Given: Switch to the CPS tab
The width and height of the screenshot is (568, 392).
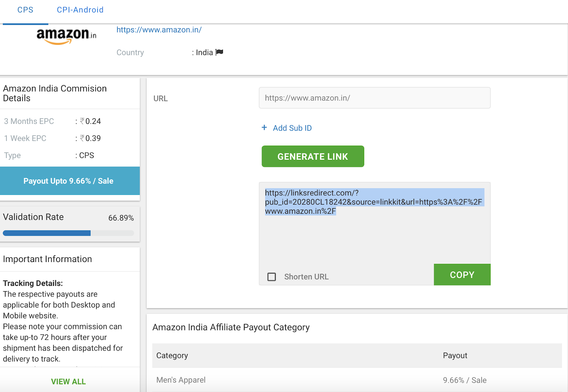Looking at the screenshot, I should [25, 10].
